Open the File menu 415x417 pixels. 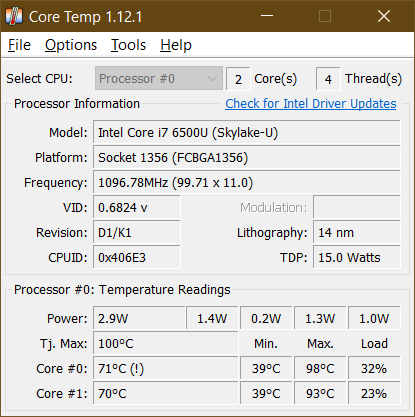(x=19, y=45)
